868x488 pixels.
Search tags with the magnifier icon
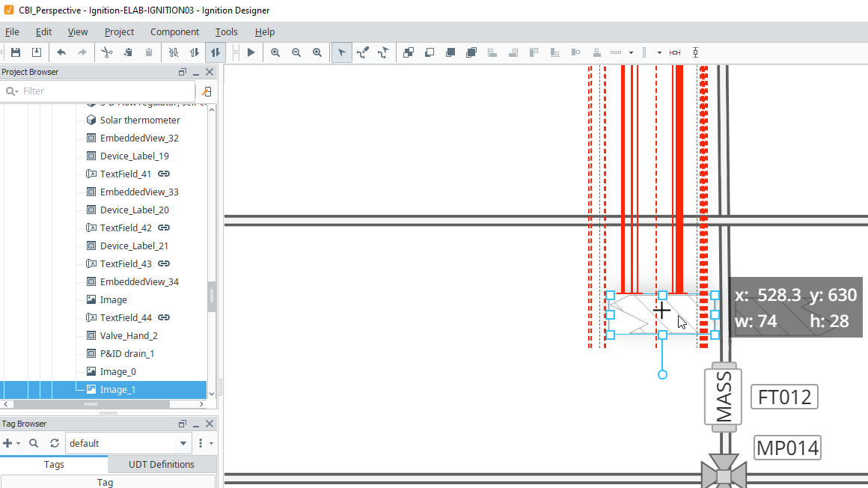point(34,443)
